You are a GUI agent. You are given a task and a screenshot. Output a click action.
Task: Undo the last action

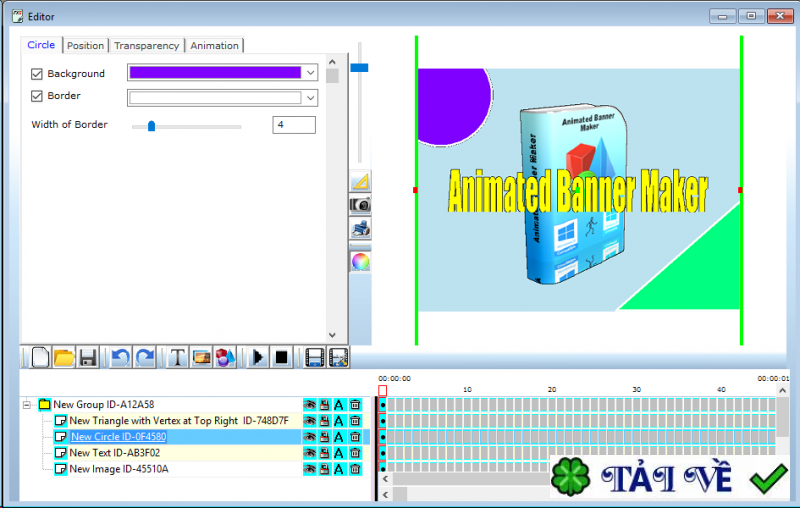pyautogui.click(x=120, y=358)
